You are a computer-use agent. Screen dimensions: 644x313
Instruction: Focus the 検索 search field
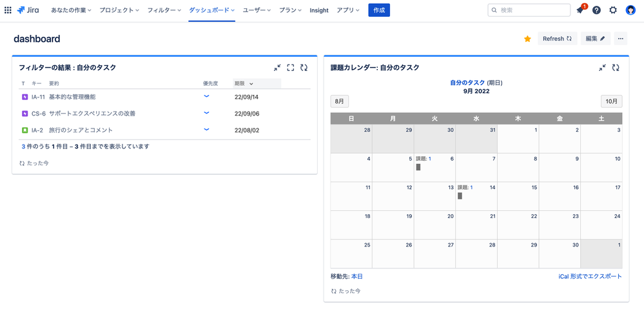(529, 10)
